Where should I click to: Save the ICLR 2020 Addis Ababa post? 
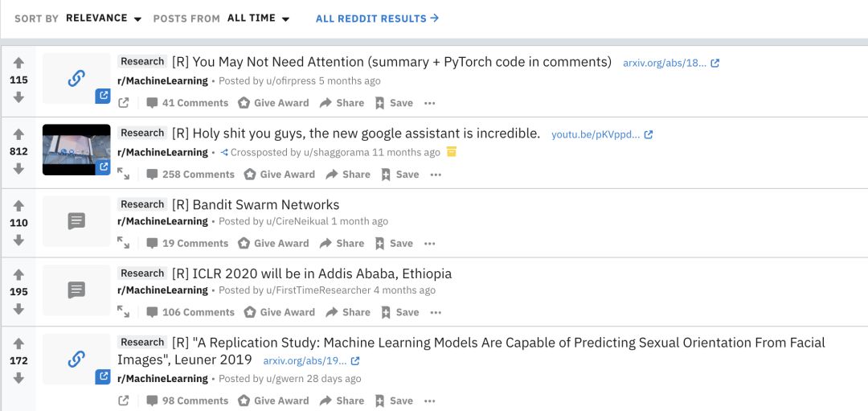399,312
